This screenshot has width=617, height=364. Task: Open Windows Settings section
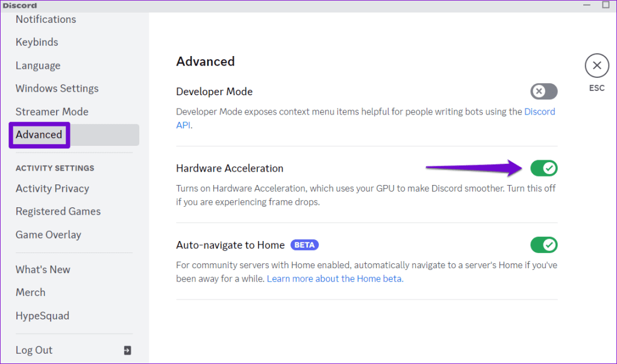tap(57, 88)
